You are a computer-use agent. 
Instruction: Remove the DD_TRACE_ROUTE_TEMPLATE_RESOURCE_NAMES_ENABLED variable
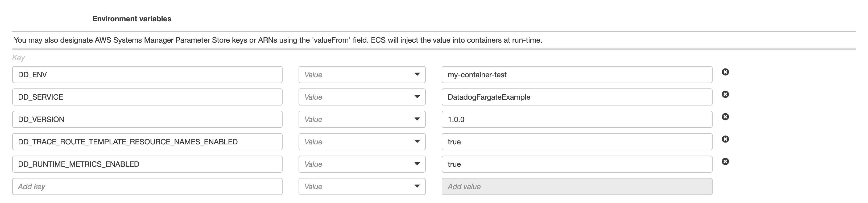pyautogui.click(x=725, y=139)
